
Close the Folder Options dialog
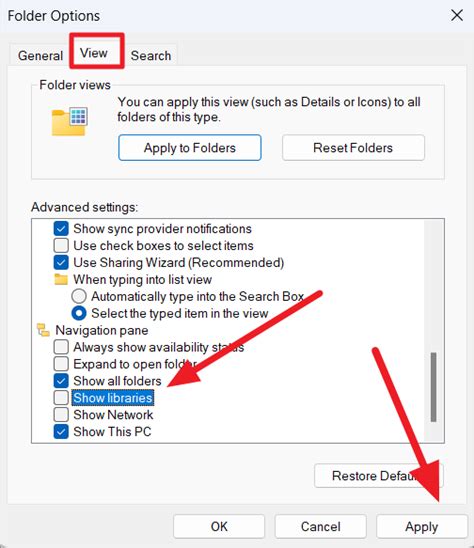pos(457,15)
